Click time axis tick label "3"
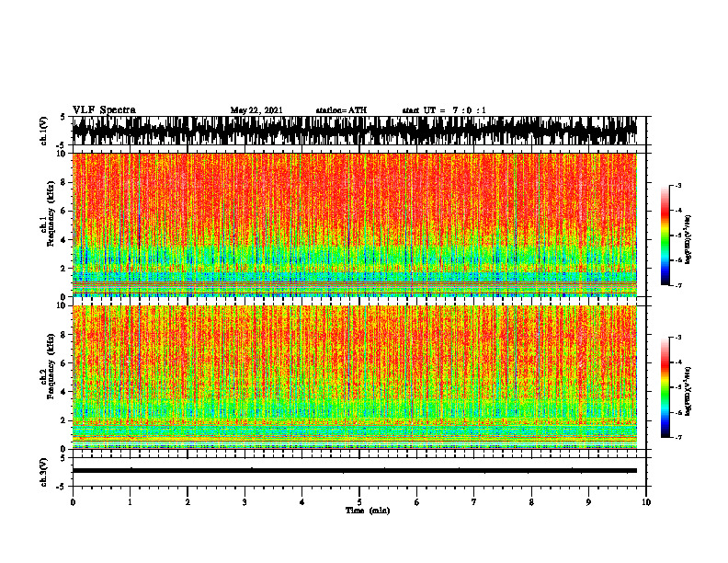Viewport: 728px width, 563px height. coord(245,502)
